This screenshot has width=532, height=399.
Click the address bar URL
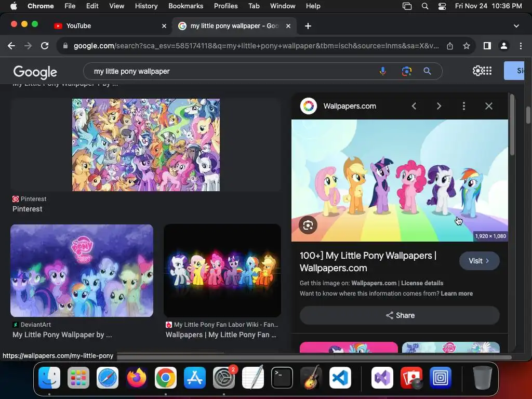coord(256,46)
